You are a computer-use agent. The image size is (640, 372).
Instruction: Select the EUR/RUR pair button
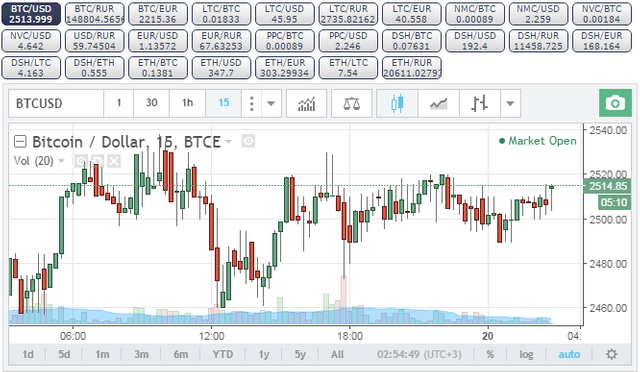tap(221, 41)
